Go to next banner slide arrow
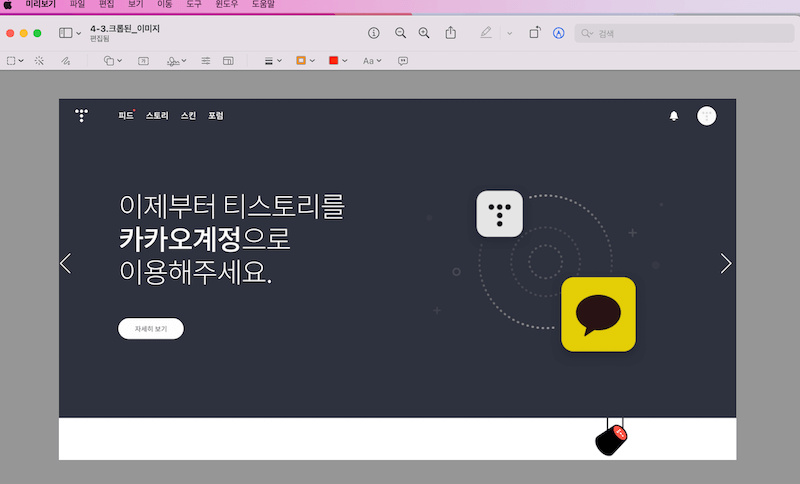Image resolution: width=800 pixels, height=484 pixels. [x=726, y=264]
